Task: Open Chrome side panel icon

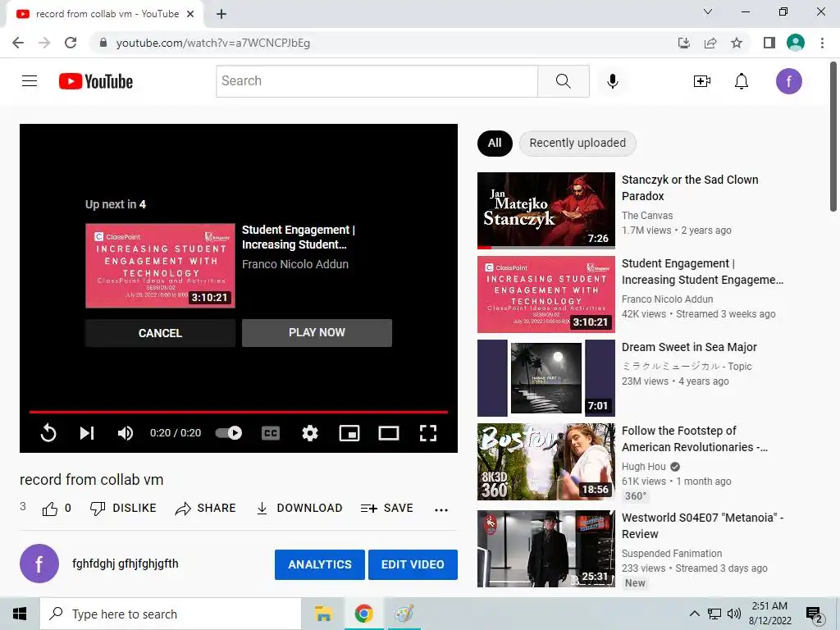Action: [x=769, y=43]
